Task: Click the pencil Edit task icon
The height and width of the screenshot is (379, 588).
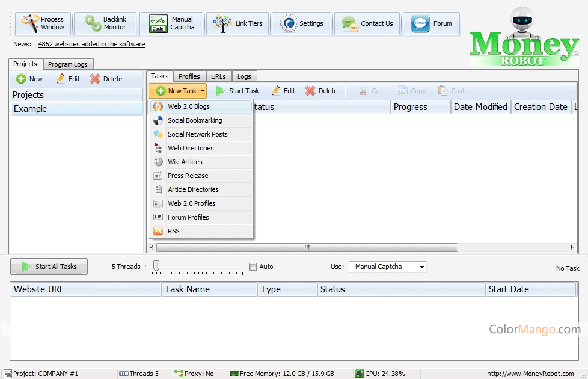Action: click(x=275, y=90)
